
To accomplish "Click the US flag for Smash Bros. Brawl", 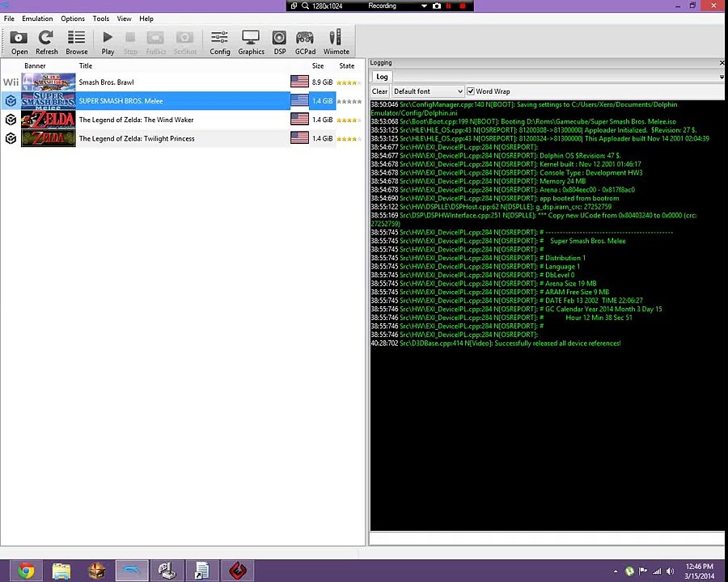I will pyautogui.click(x=299, y=82).
